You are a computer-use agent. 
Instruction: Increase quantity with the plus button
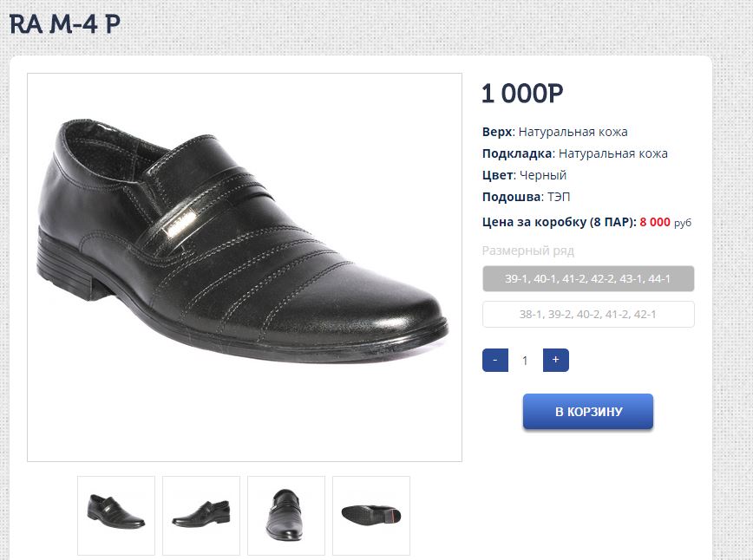[555, 361]
